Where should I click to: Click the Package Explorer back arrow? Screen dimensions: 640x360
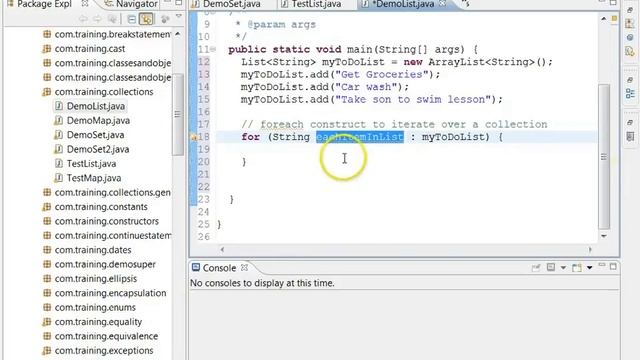click(x=83, y=19)
